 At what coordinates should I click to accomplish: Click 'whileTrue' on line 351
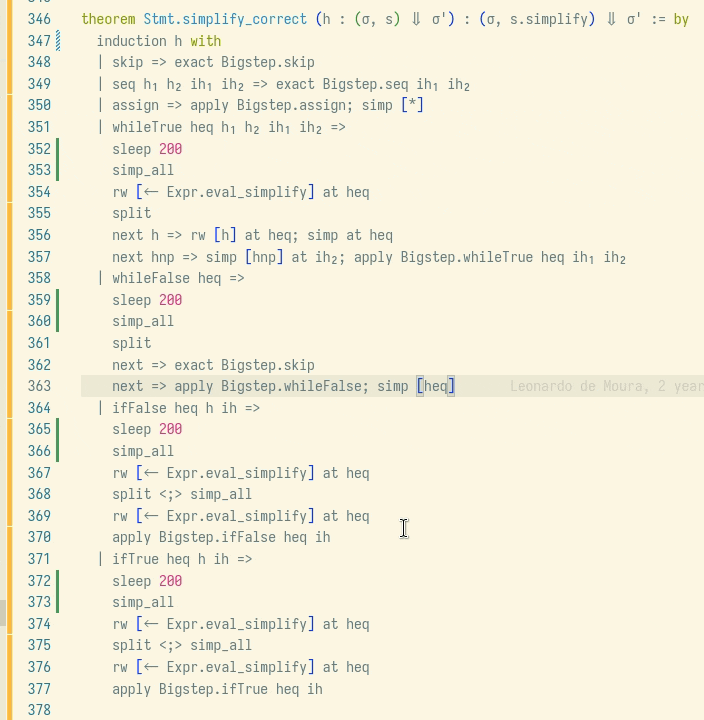(147, 127)
